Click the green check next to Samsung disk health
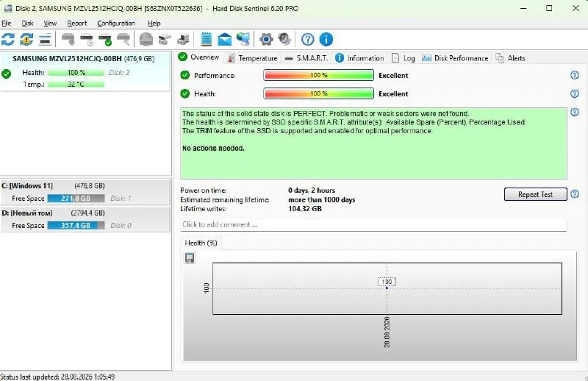This screenshot has height=381, width=588. tap(6, 74)
